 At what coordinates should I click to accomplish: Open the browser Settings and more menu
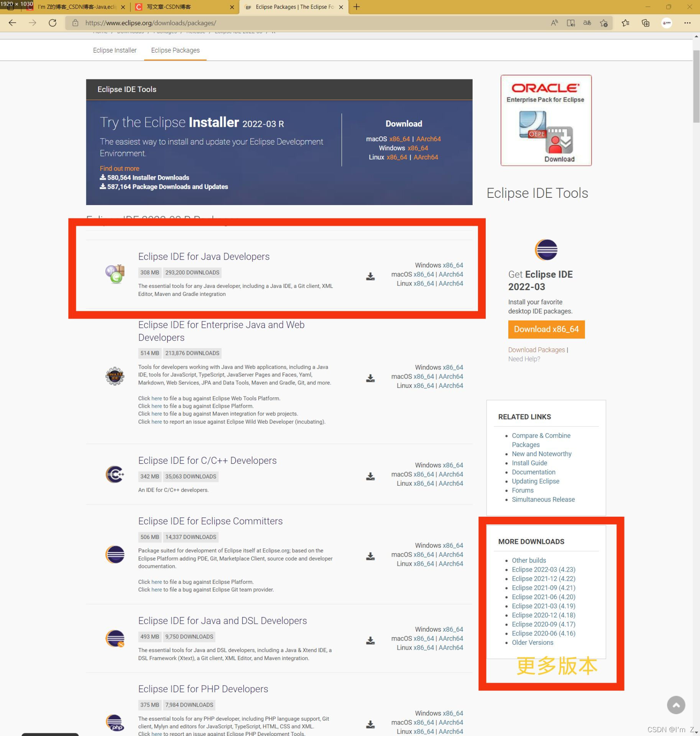[687, 23]
